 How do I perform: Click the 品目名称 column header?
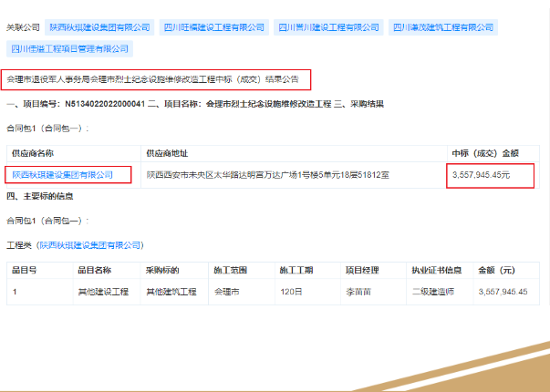pyautogui.click(x=94, y=271)
